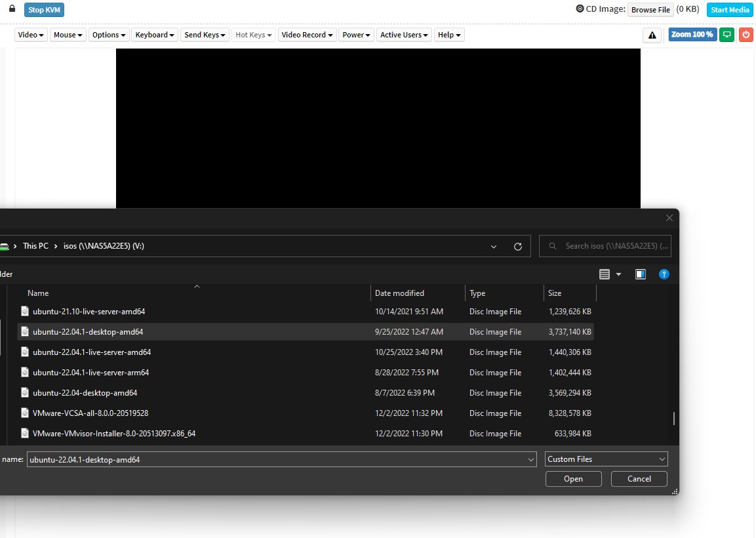Click the Search isos input field
Image resolution: width=756 pixels, height=538 pixels.
click(613, 246)
